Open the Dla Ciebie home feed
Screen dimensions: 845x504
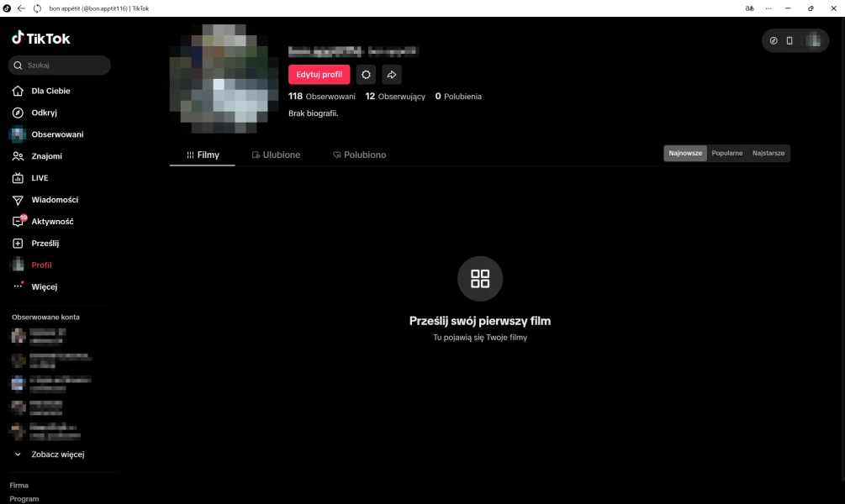50,91
